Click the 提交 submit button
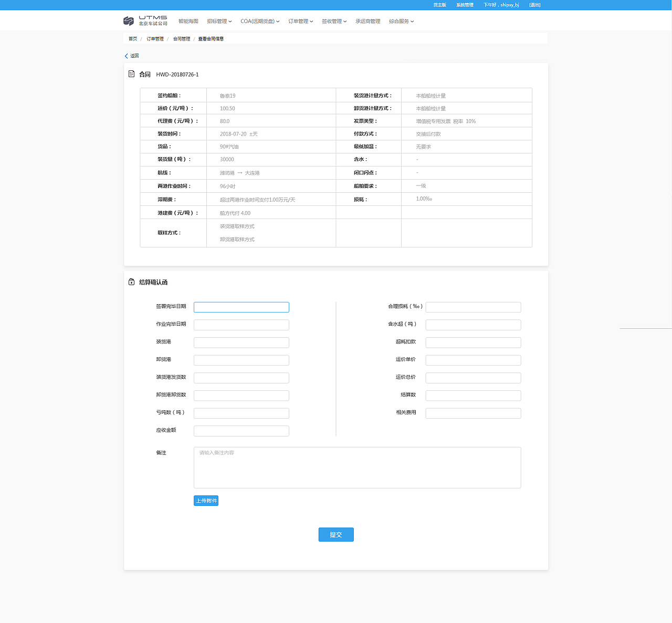Screen dimensions: 672x623 pos(336,534)
